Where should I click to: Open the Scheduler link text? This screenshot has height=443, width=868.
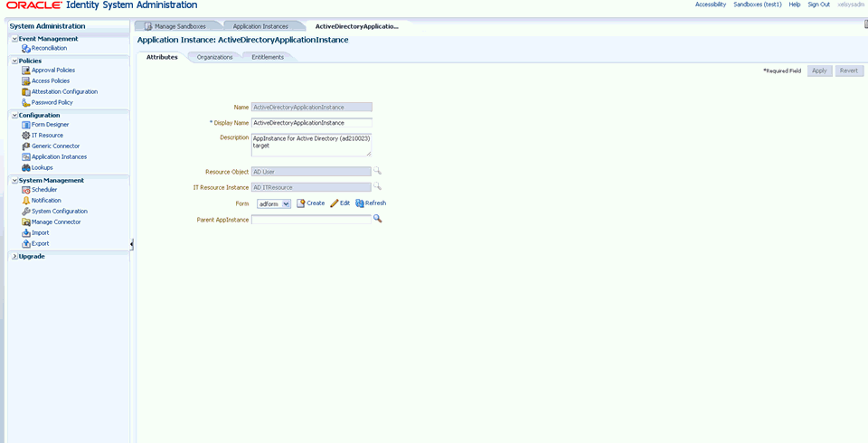[x=44, y=190]
